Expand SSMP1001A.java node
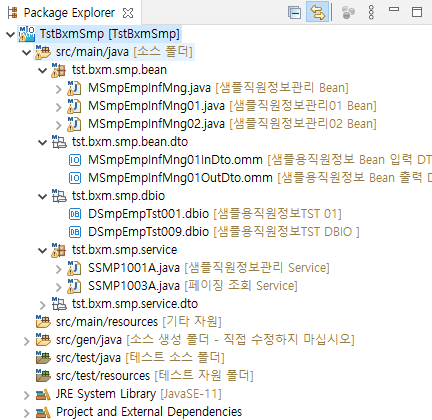432x420 pixels. tap(59, 269)
